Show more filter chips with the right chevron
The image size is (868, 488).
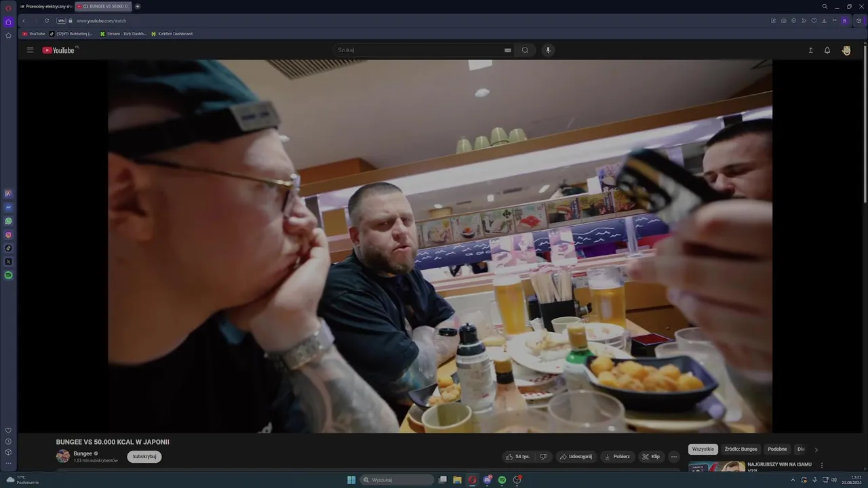pyautogui.click(x=816, y=449)
